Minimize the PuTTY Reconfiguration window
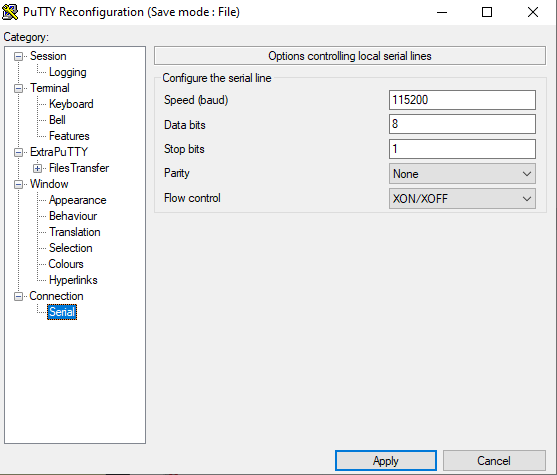This screenshot has height=475, width=557. [442, 12]
